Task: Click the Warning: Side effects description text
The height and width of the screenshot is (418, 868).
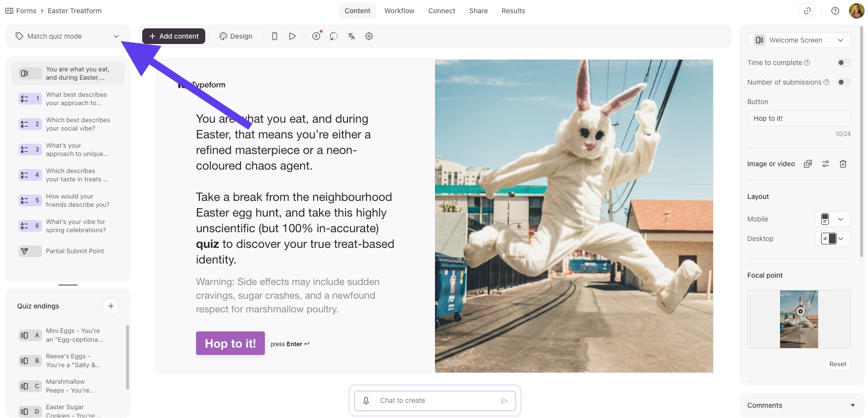Action: 288,295
